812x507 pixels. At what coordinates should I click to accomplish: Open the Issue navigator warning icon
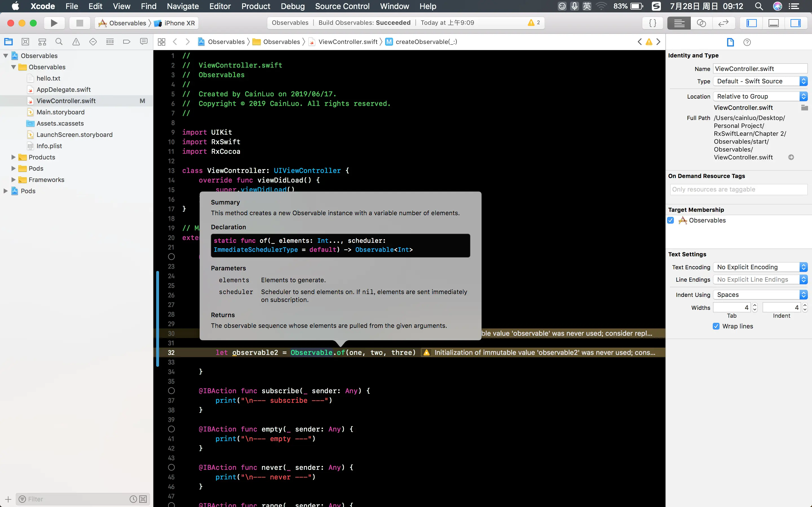[x=76, y=42]
